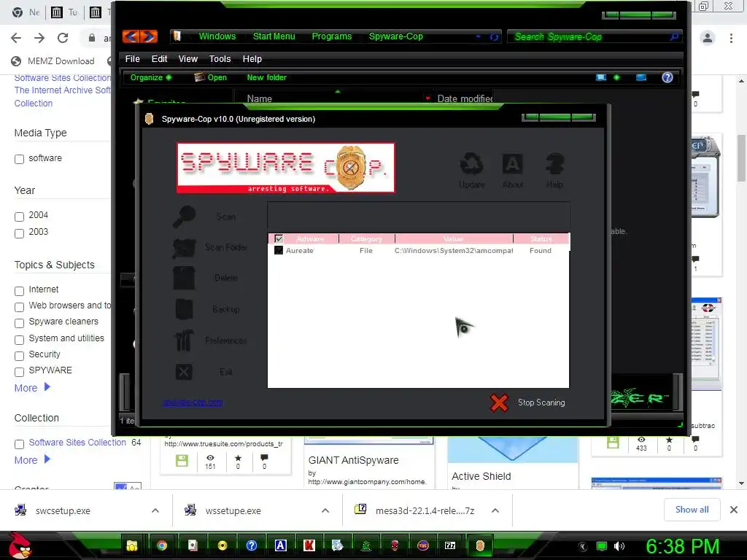The height and width of the screenshot is (560, 747).
Task: Open the File menu in Explorer
Action: click(x=133, y=59)
